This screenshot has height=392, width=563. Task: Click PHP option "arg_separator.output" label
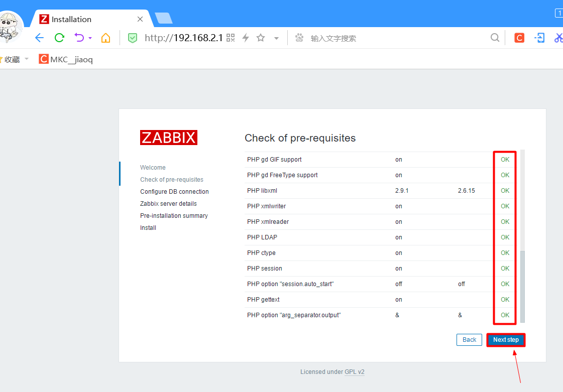[x=294, y=315]
